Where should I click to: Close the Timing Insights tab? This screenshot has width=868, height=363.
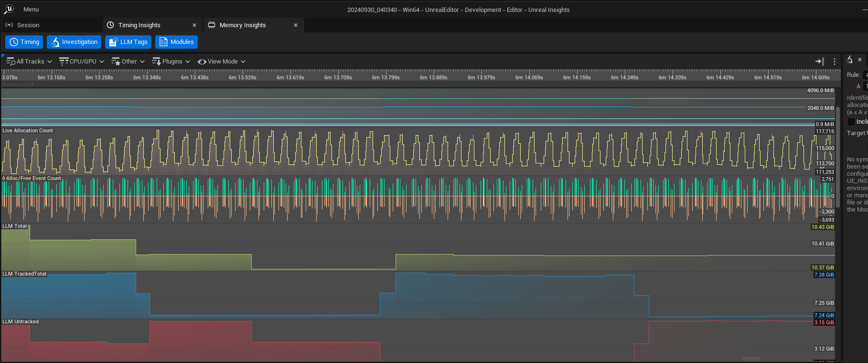click(x=194, y=25)
